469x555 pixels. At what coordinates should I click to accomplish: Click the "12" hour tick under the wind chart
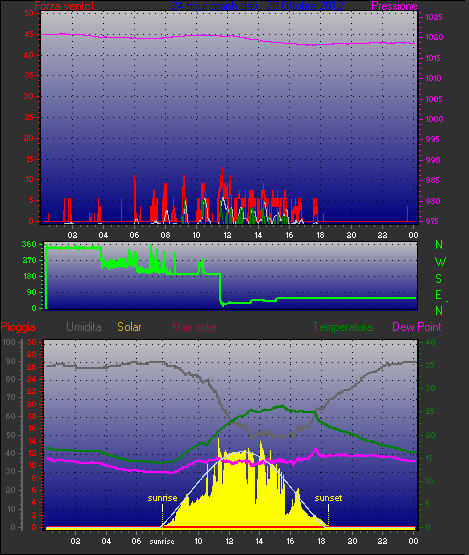click(227, 235)
